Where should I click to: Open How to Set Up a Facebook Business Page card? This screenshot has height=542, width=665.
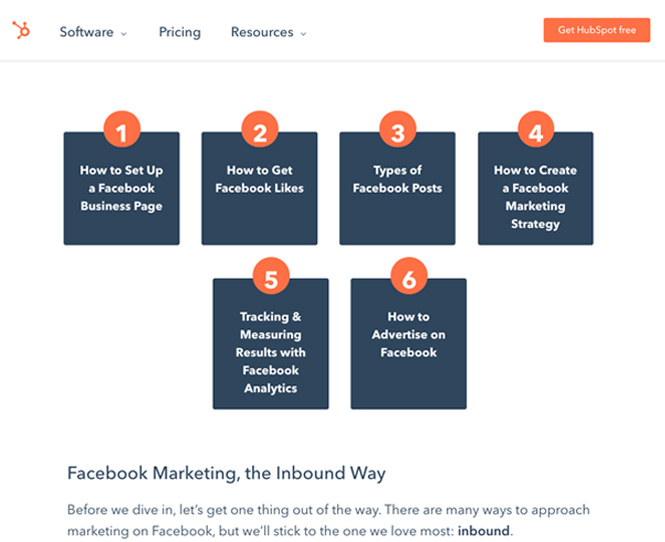pyautogui.click(x=122, y=188)
